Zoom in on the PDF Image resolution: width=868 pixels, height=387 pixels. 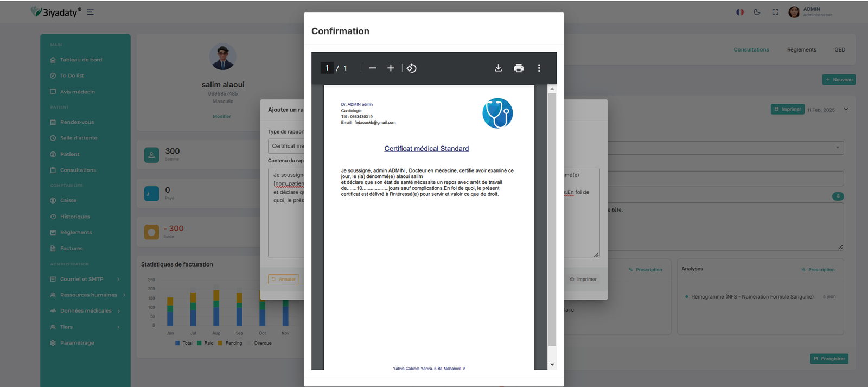391,68
